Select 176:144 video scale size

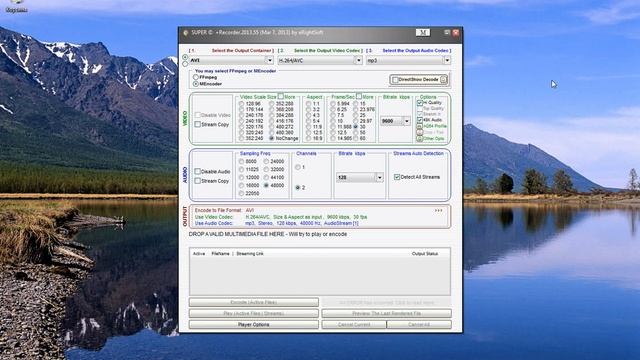(242, 110)
